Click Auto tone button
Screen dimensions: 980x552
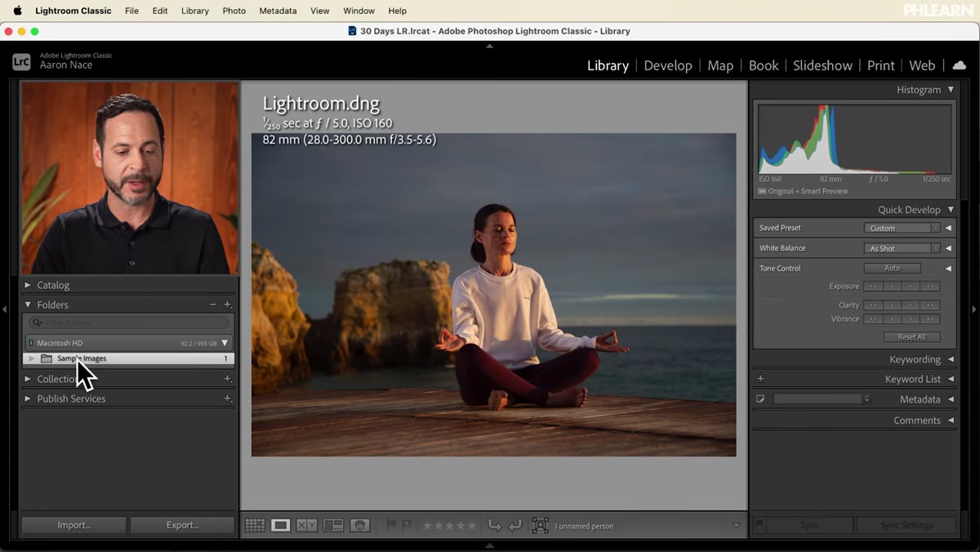tap(893, 268)
